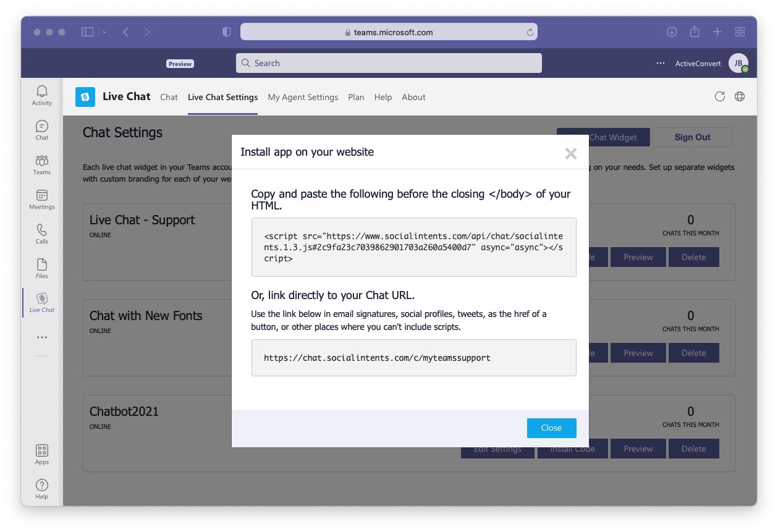Click Install app on your website title
Screen dimensions: 778x532
[307, 152]
